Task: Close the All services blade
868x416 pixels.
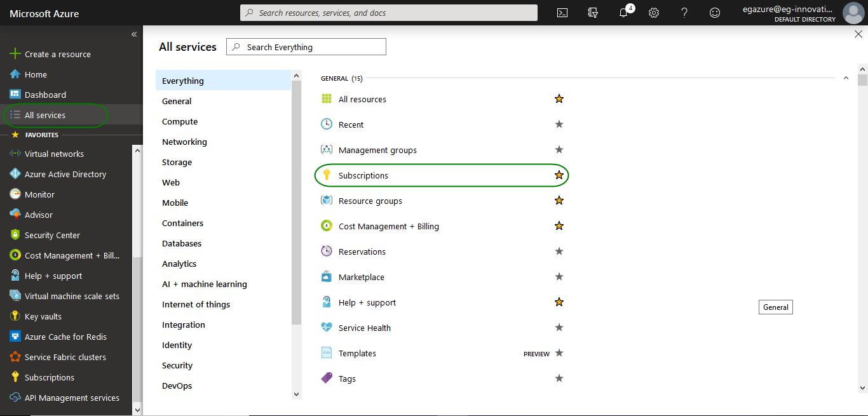Action: pyautogui.click(x=858, y=34)
